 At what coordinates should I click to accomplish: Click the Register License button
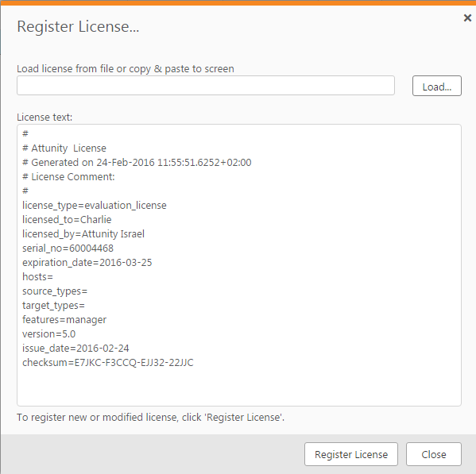click(351, 454)
